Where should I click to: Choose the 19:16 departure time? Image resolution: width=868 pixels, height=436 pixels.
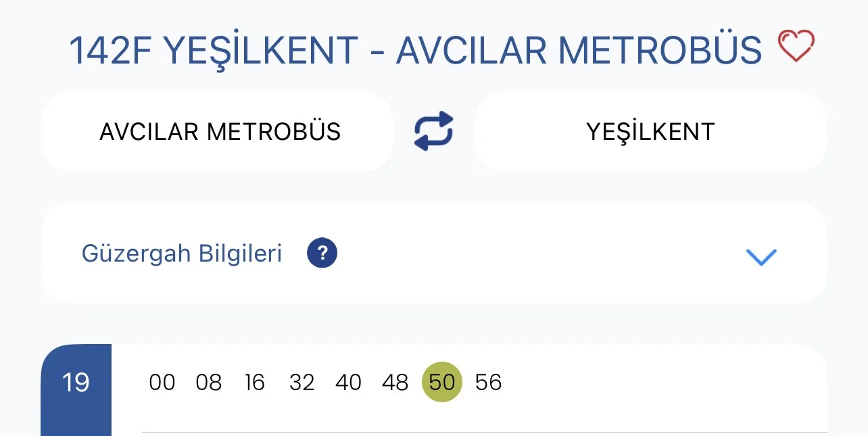255,383
